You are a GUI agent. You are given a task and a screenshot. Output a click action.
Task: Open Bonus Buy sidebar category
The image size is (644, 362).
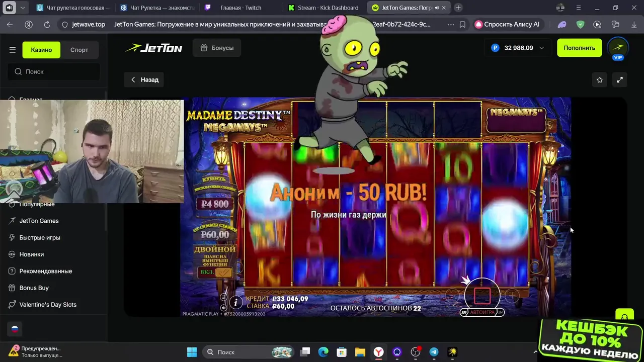[34, 288]
